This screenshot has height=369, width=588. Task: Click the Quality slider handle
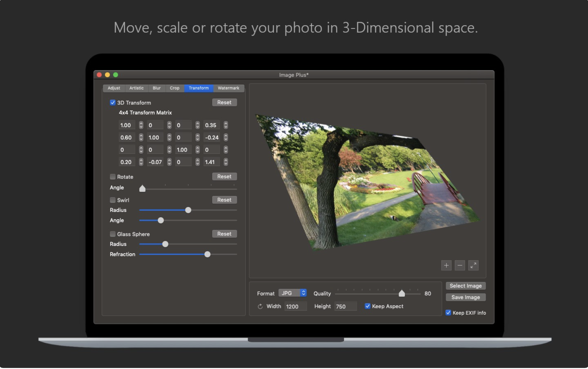(402, 294)
